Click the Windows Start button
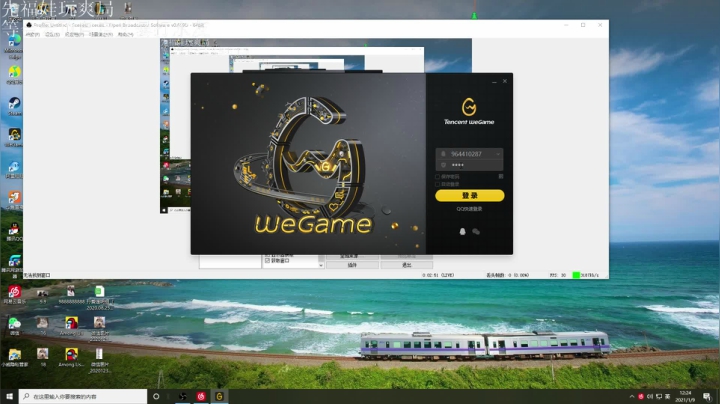The height and width of the screenshot is (404, 720). tap(9, 396)
